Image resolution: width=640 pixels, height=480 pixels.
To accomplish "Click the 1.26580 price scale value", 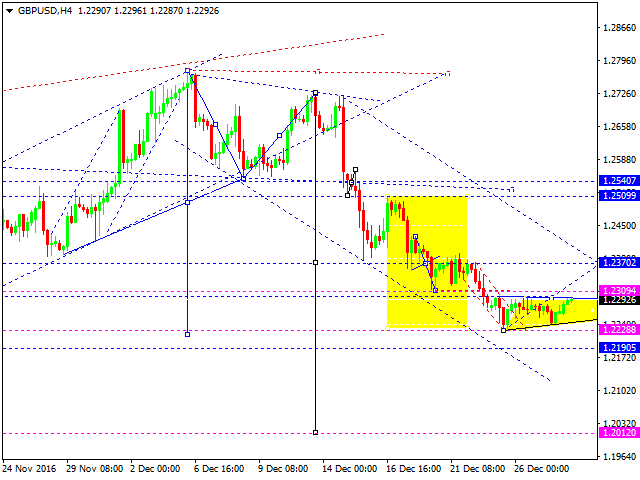I will click(620, 127).
